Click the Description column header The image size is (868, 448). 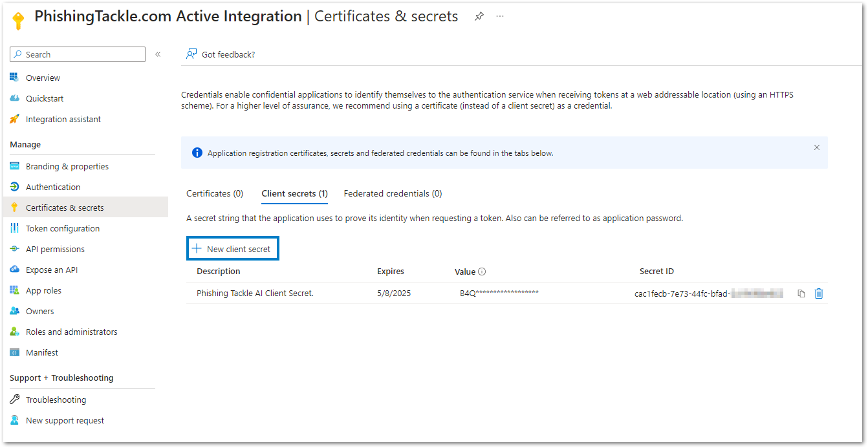(219, 272)
